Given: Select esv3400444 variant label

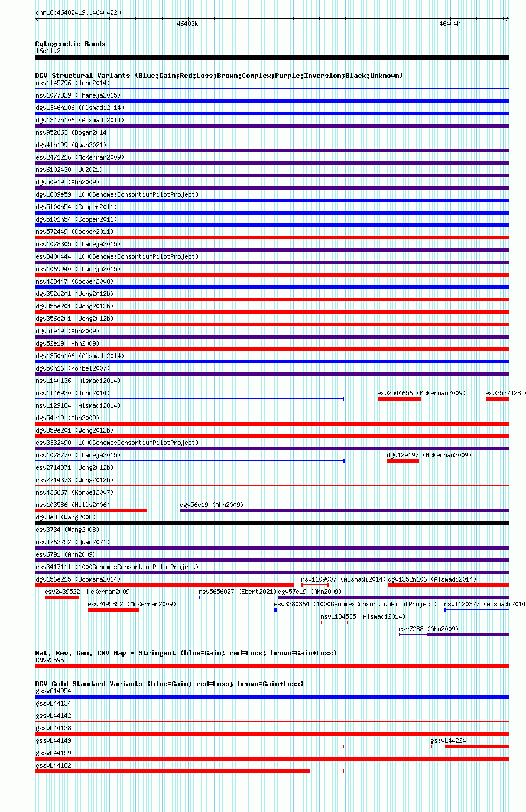Looking at the screenshot, I should pos(117,256).
